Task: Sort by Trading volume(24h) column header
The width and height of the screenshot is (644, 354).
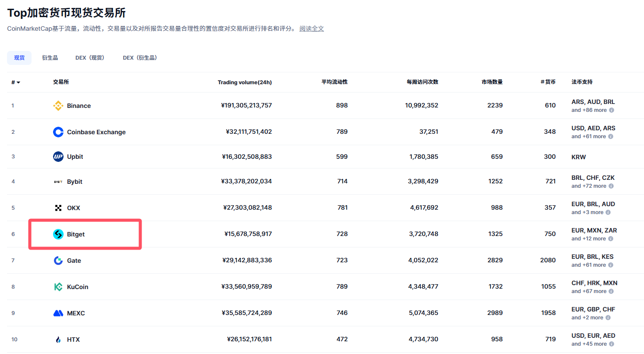Action: pyautogui.click(x=245, y=82)
